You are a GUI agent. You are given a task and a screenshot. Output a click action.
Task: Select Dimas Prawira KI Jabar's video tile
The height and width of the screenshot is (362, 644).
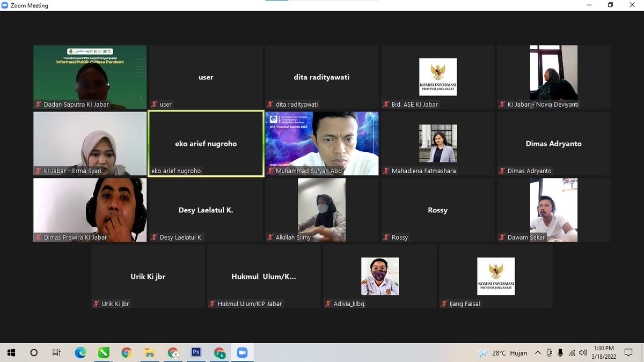pos(90,210)
